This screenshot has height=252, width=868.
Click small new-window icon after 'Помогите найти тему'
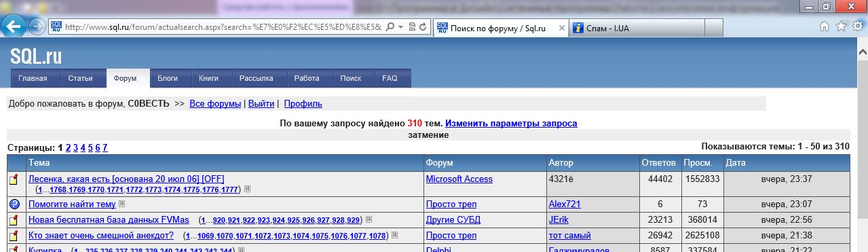(x=122, y=203)
